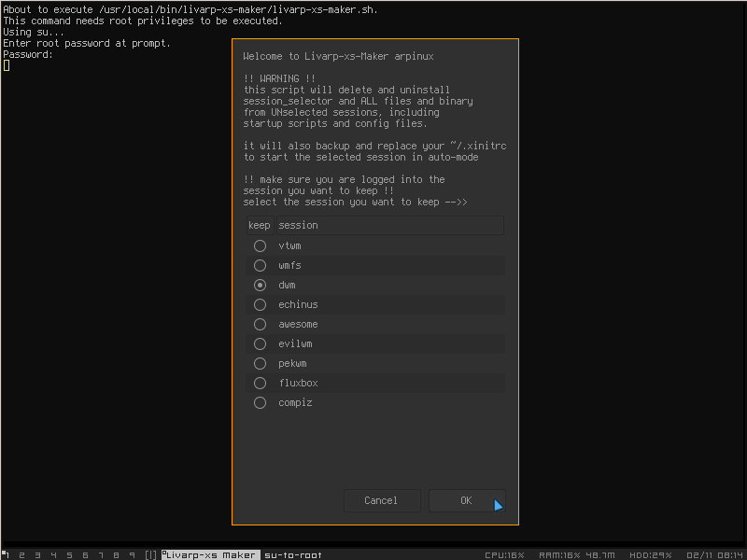Focus the Livarp-xs Maker window title

coord(211,554)
